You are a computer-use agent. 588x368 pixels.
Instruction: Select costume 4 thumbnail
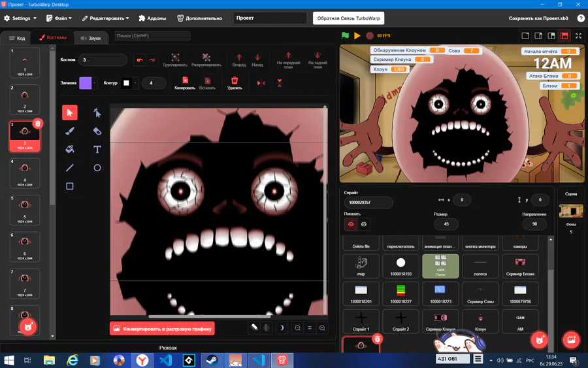[x=25, y=173]
